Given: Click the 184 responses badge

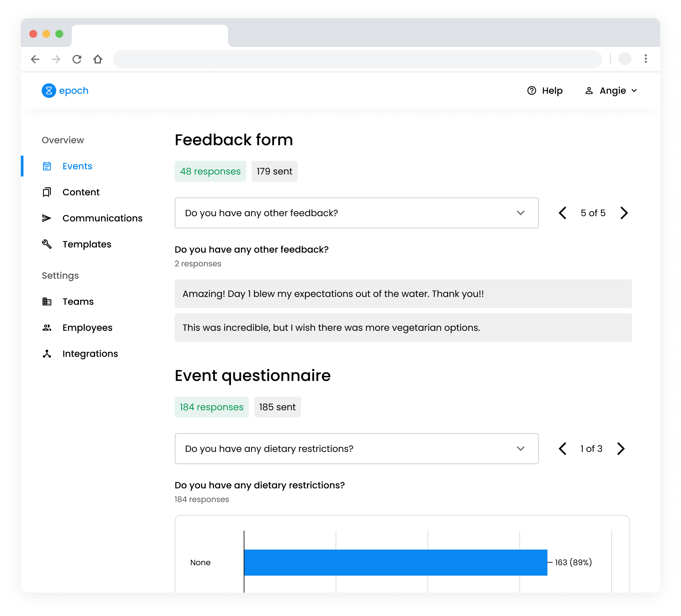Looking at the screenshot, I should pyautogui.click(x=211, y=407).
